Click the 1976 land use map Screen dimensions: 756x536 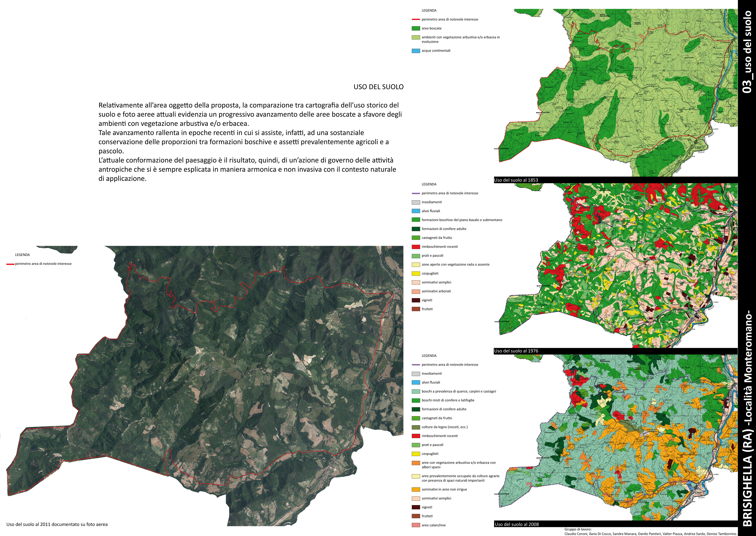(x=618, y=264)
